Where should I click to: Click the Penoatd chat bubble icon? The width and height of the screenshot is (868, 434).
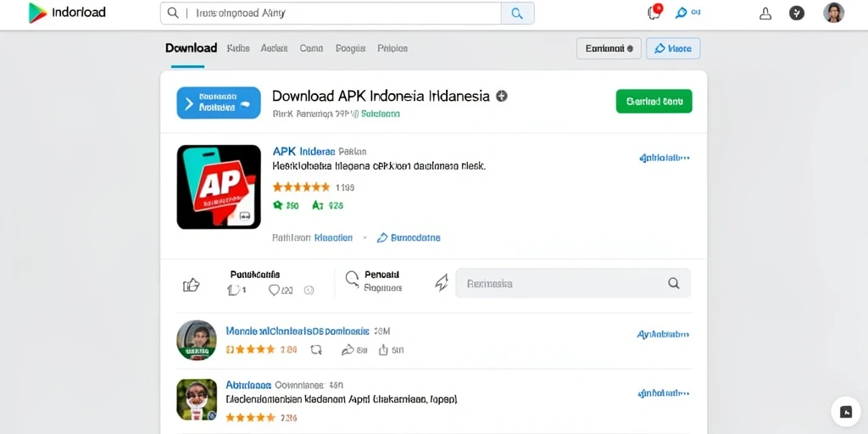click(352, 278)
